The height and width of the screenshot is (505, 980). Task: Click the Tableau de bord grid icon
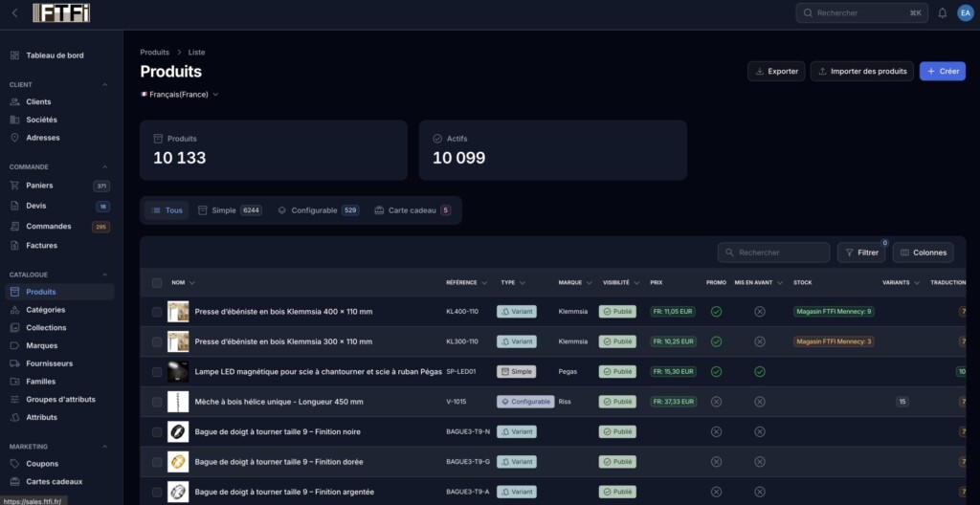pos(15,55)
